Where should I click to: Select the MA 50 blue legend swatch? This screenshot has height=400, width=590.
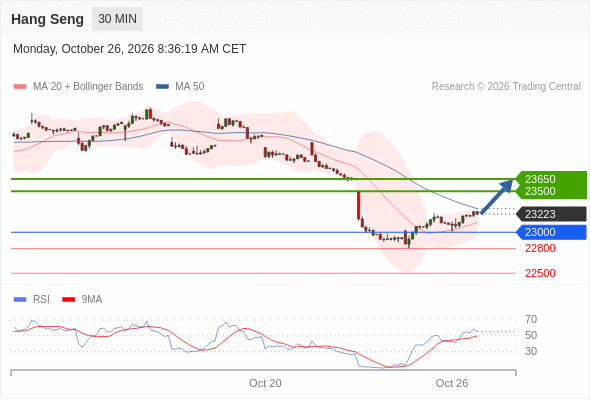pyautogui.click(x=162, y=87)
